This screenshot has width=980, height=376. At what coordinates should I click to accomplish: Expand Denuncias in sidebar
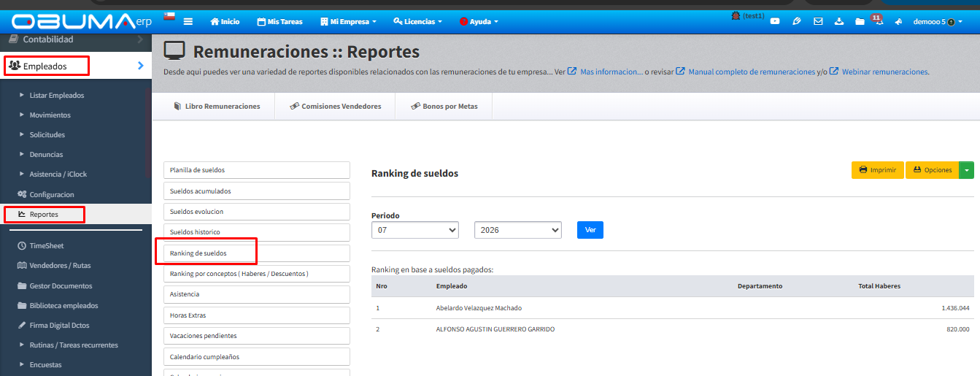(x=42, y=155)
